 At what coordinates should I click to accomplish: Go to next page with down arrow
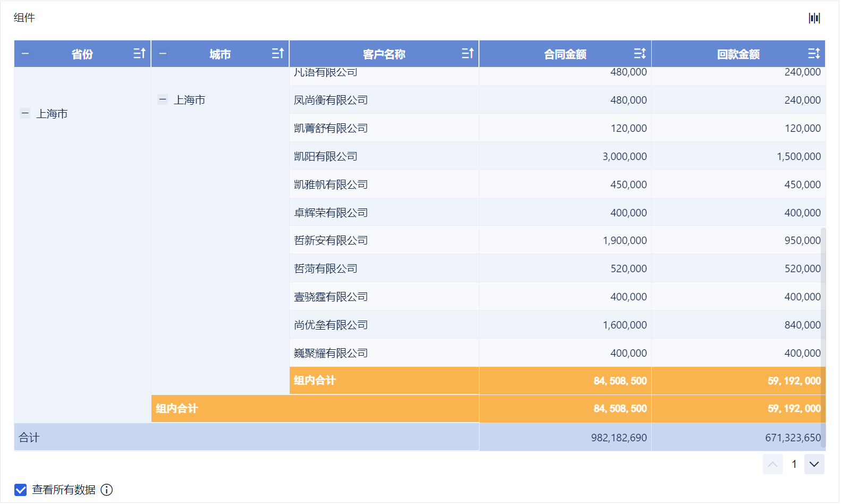tap(814, 464)
